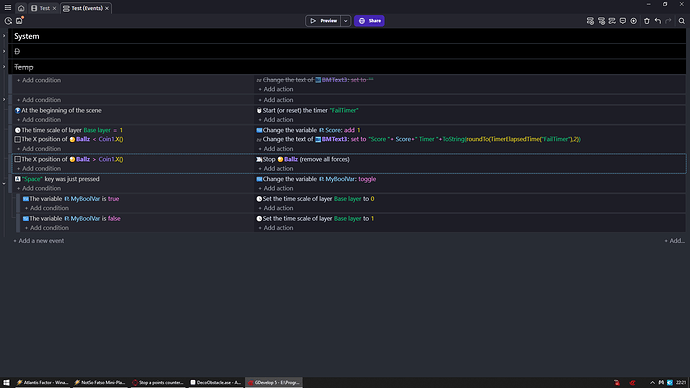Click the keyboard icon on Space key condition

click(18, 179)
